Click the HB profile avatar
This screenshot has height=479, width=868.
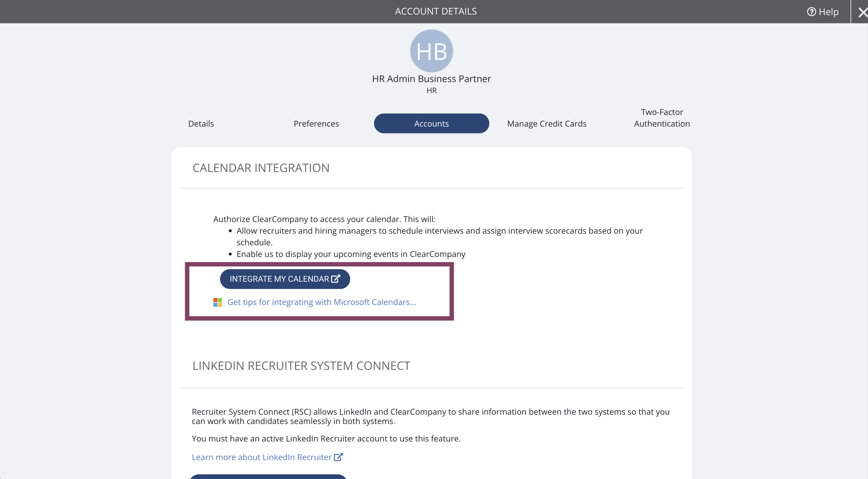pos(431,51)
